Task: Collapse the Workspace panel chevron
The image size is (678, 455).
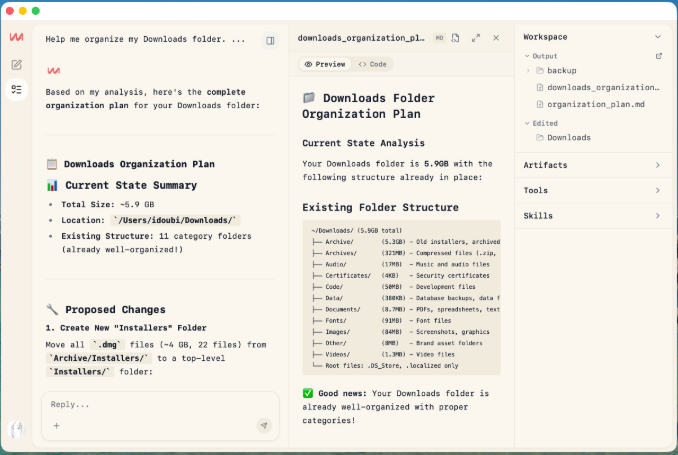Action: click(658, 37)
